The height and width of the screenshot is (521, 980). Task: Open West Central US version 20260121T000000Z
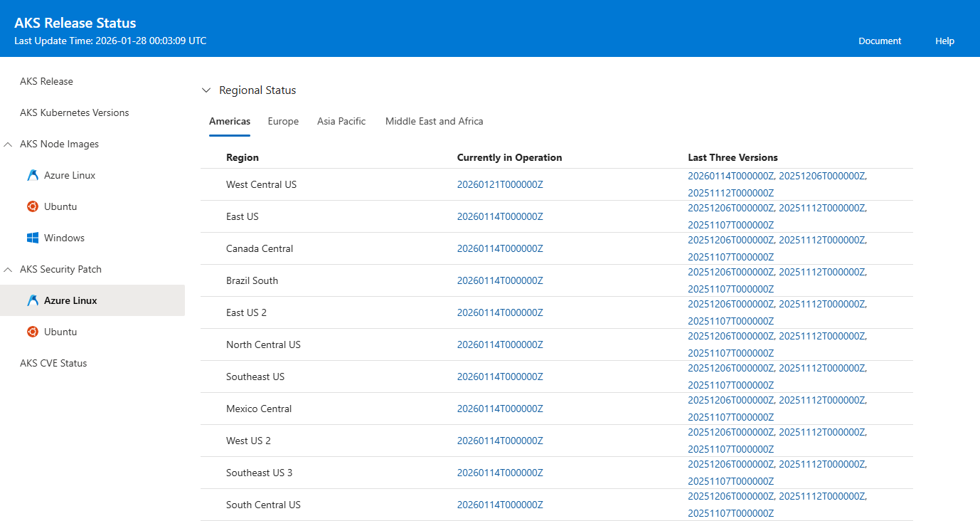(x=500, y=184)
